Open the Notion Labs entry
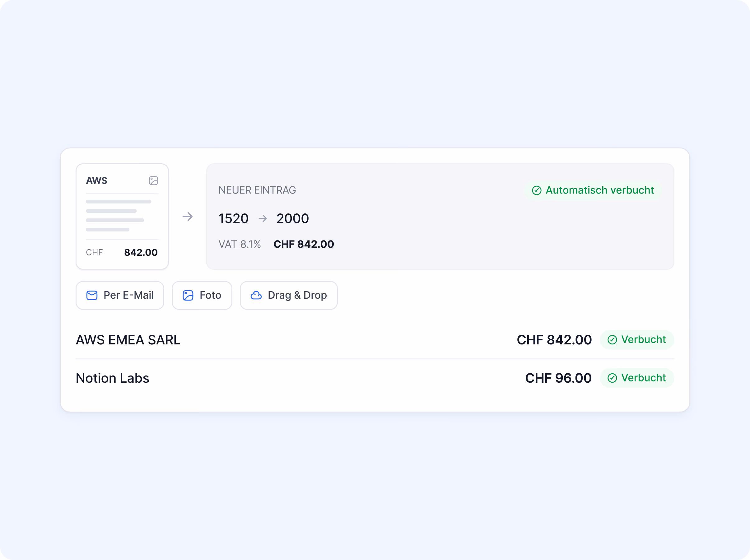750x560 pixels. pos(375,378)
